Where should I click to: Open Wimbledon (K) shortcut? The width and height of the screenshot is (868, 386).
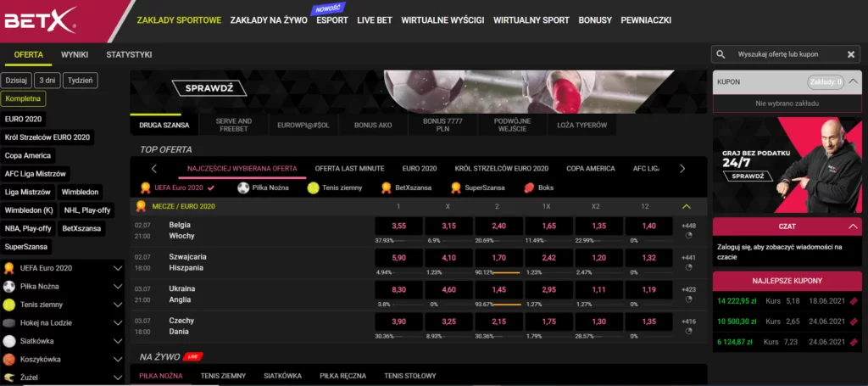[x=29, y=210]
